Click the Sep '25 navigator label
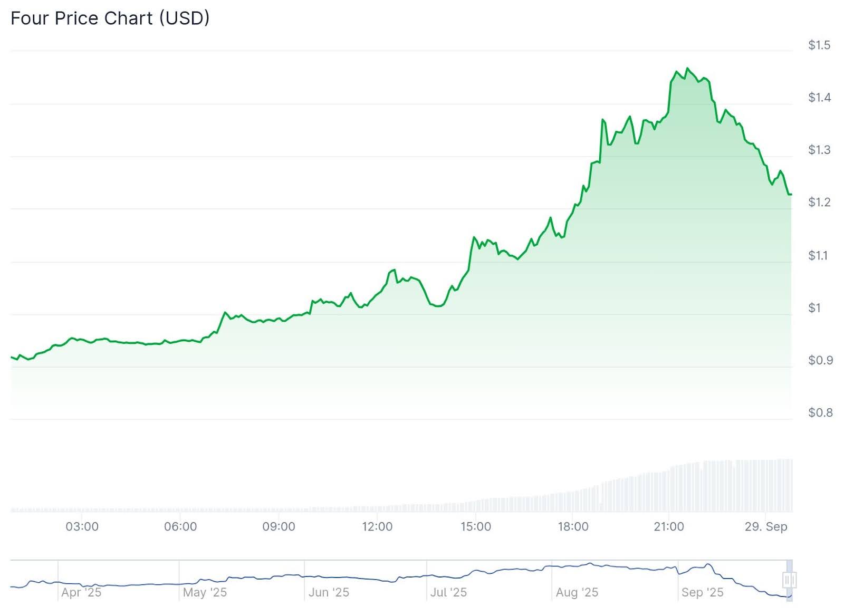The height and width of the screenshot is (616, 844). (x=702, y=592)
